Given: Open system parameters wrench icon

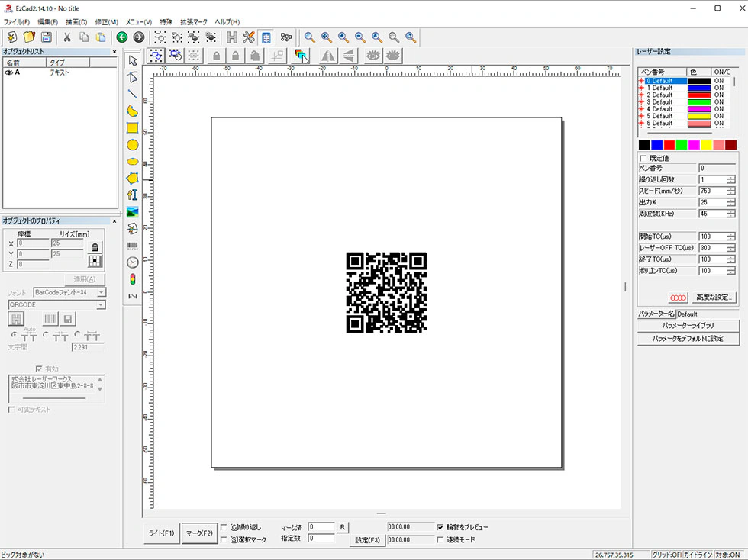Looking at the screenshot, I should click(249, 37).
